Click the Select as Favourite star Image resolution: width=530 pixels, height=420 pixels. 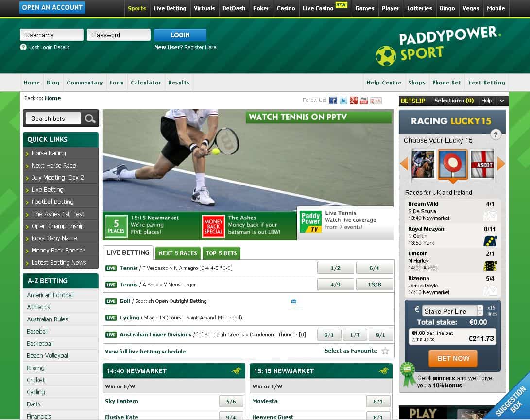tap(385, 351)
